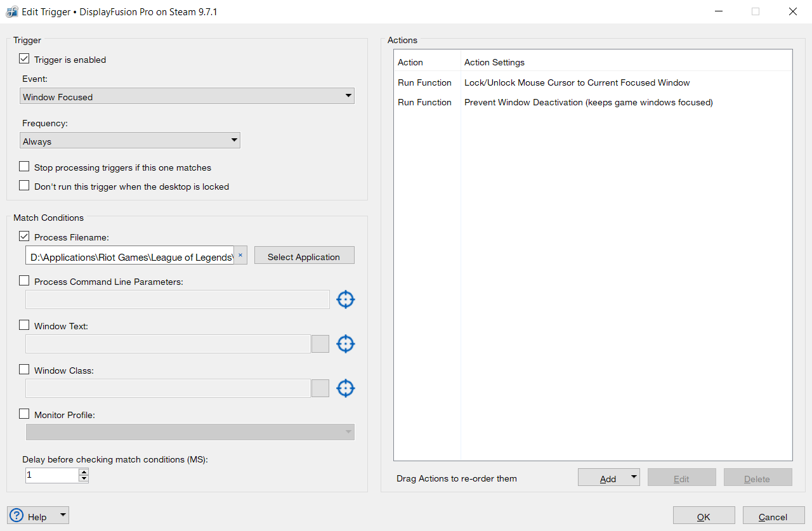This screenshot has height=531, width=812.
Task: Click the OK button
Action: (x=704, y=516)
